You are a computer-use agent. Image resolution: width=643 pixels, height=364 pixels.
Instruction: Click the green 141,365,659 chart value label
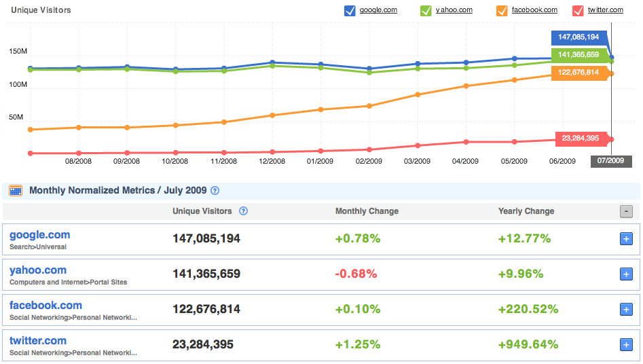(578, 55)
